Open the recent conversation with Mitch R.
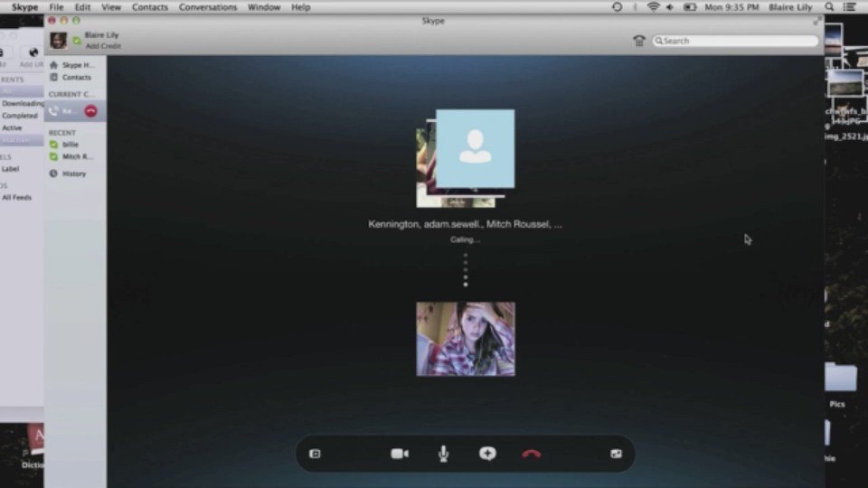The image size is (868, 488). [71, 156]
